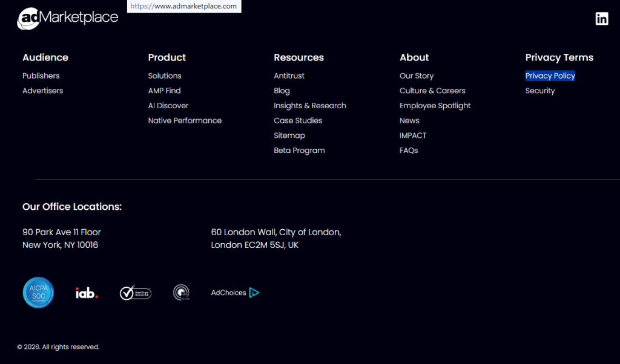Click the highlighted Privacy Policy link
Screen dimensions: 620x364
550,76
